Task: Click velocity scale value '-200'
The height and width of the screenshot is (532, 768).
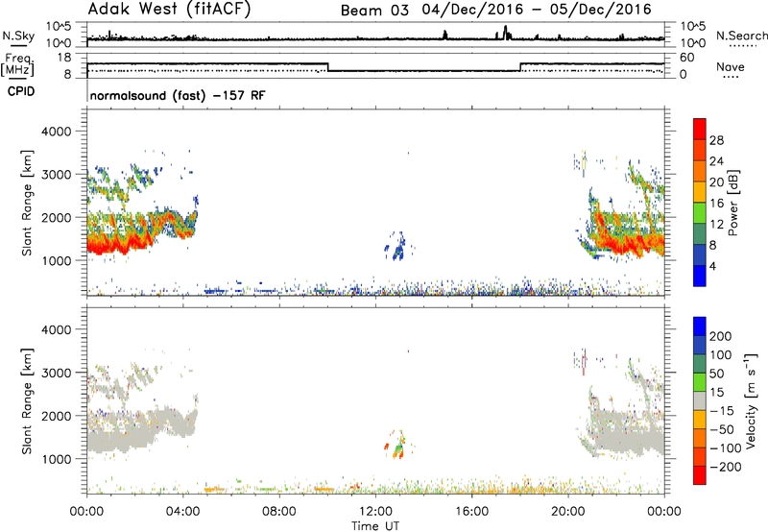Action: 726,467
